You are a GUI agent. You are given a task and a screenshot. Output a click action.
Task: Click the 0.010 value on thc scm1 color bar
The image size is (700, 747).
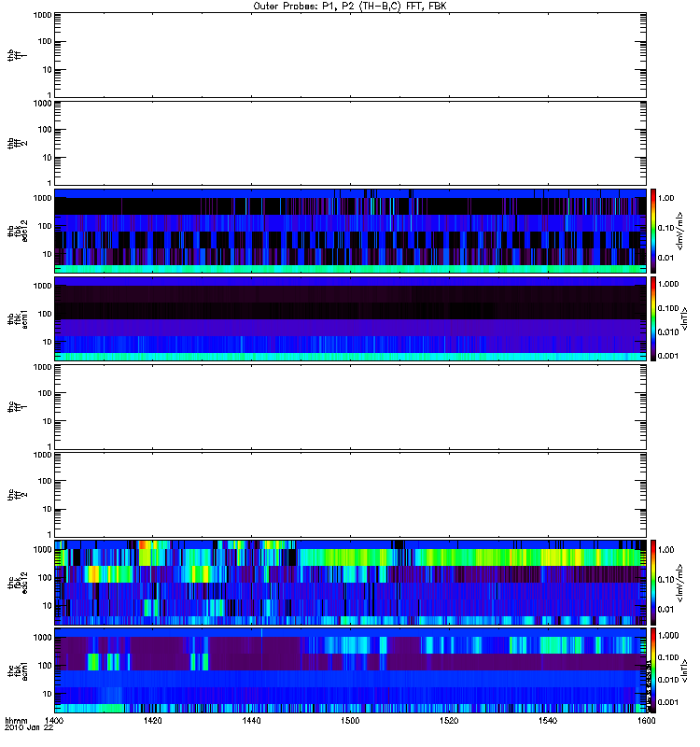(x=668, y=680)
